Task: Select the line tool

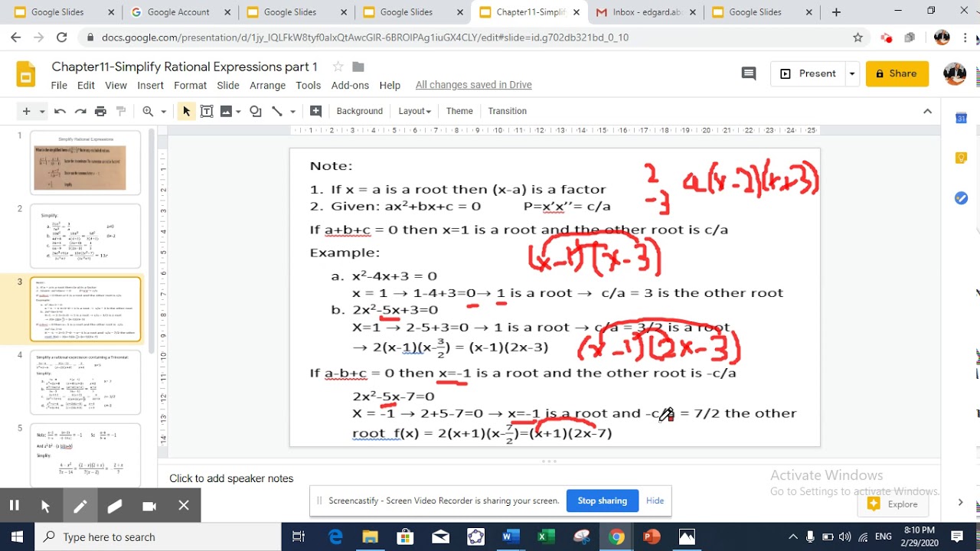Action: pos(276,111)
